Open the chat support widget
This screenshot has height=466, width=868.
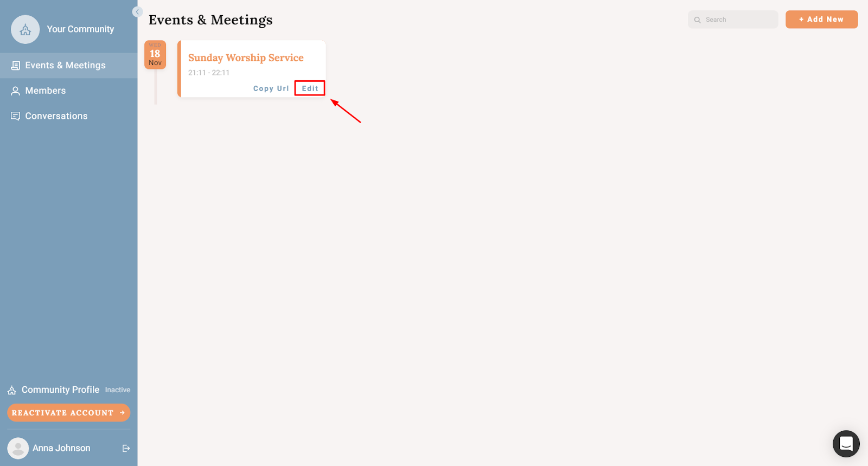[846, 444]
